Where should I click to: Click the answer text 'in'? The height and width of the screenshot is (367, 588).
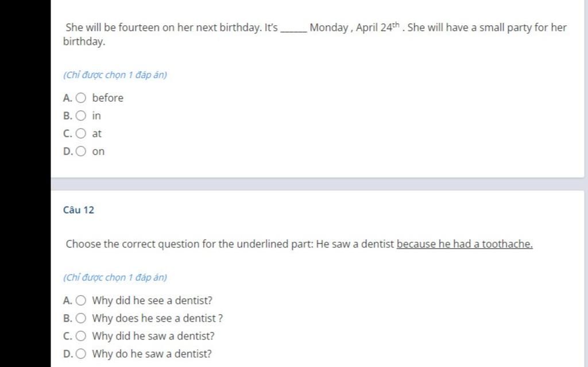click(96, 115)
